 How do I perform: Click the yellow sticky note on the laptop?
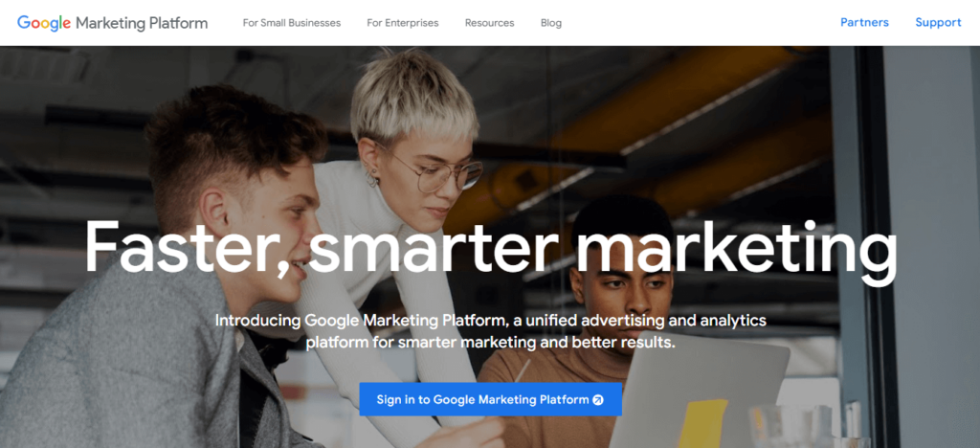(702, 423)
